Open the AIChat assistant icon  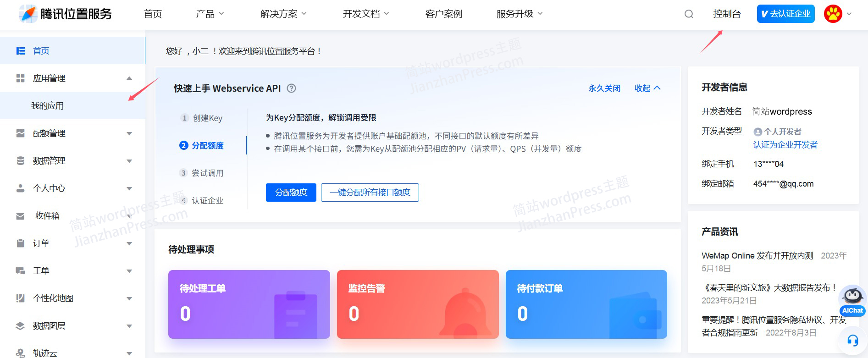coord(853,300)
